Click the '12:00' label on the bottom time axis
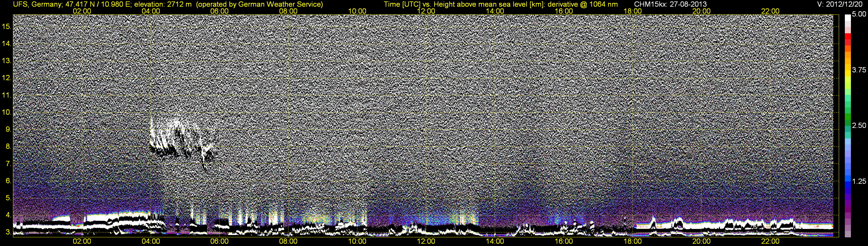The image size is (868, 246). point(426,241)
